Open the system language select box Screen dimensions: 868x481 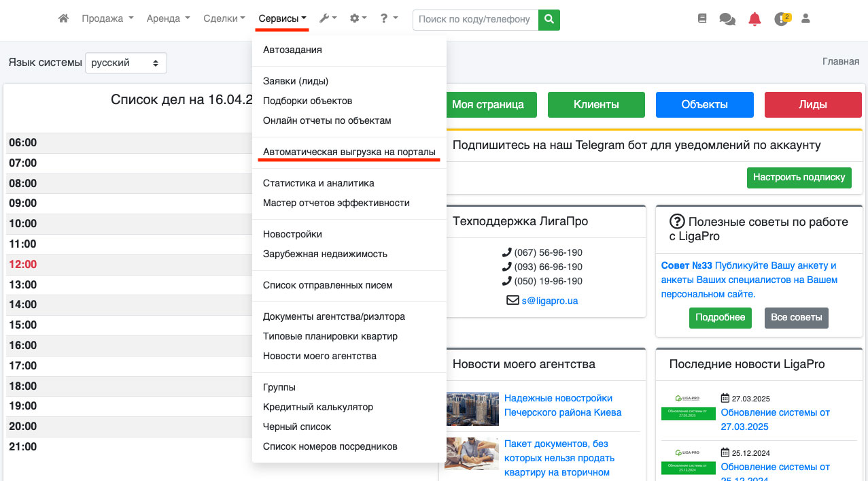click(126, 63)
